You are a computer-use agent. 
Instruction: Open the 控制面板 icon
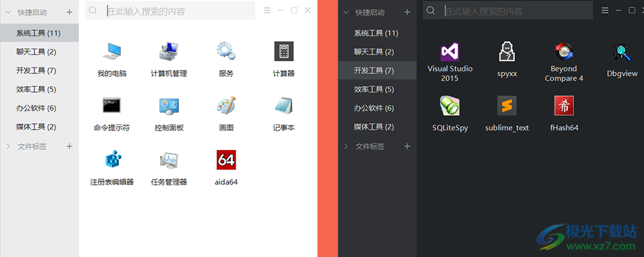[x=169, y=106]
